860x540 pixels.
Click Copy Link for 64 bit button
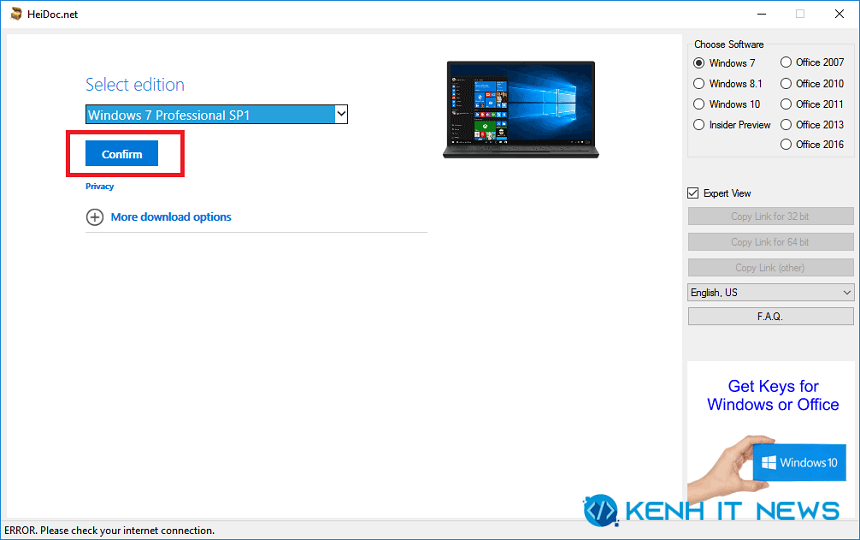(x=771, y=242)
